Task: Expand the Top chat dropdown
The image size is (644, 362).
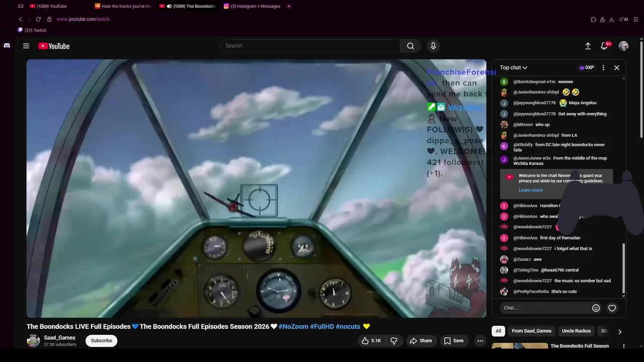Action: pyautogui.click(x=514, y=67)
